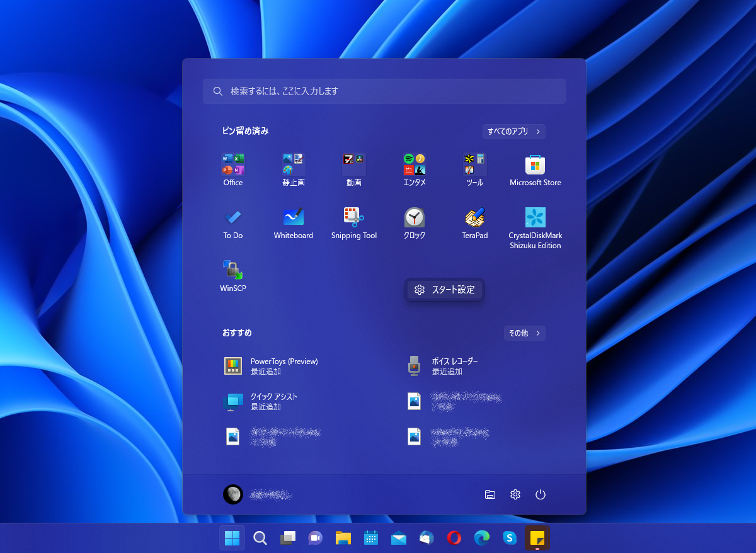The height and width of the screenshot is (553, 756).
Task: Launch the To Do app
Action: 232,223
